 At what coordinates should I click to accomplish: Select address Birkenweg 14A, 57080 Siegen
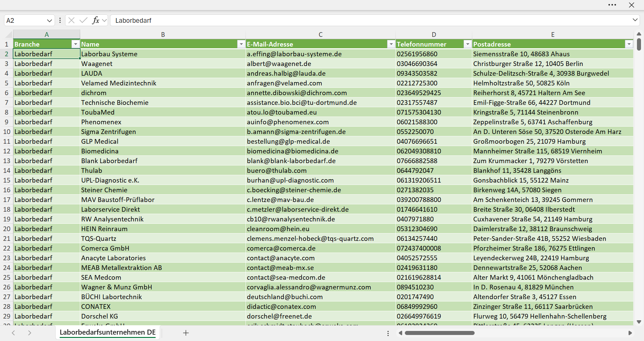pos(553,190)
